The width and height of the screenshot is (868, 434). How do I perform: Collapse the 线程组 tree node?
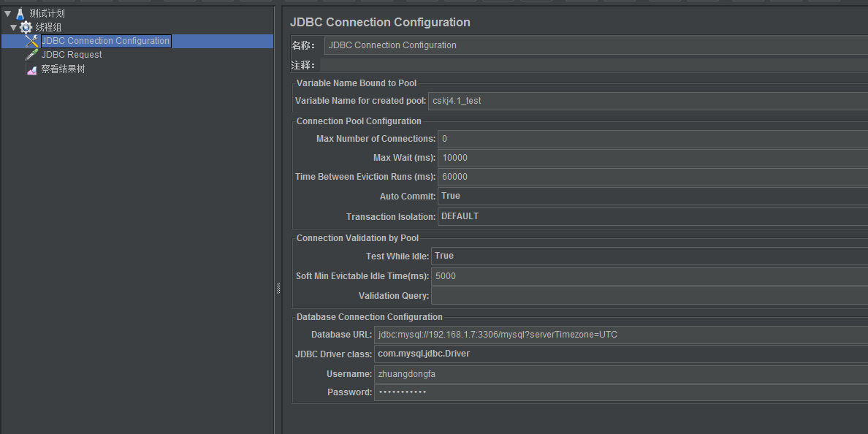click(x=14, y=28)
